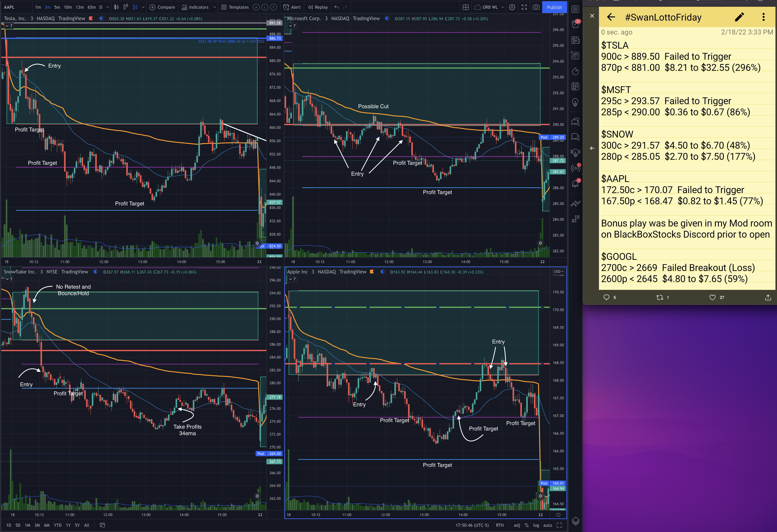This screenshot has height=532, width=777.
Task: Toggle RTH session setting
Action: pyautogui.click(x=500, y=525)
